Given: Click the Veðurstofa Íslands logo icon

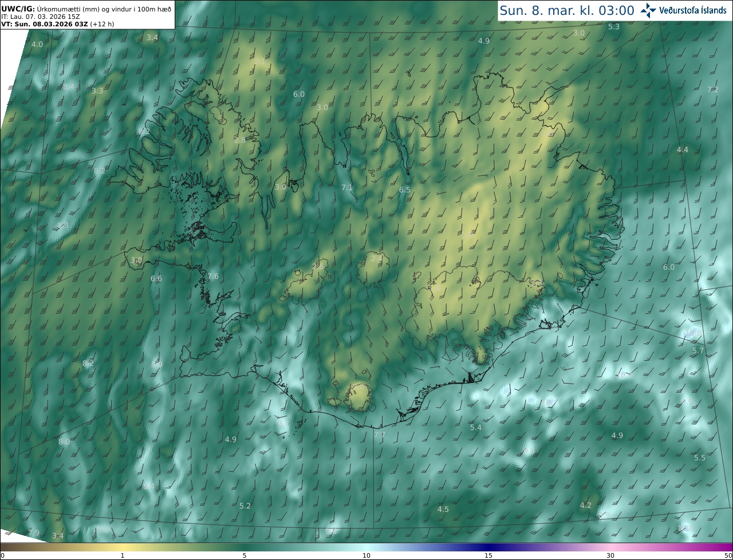Looking at the screenshot, I should (648, 10).
